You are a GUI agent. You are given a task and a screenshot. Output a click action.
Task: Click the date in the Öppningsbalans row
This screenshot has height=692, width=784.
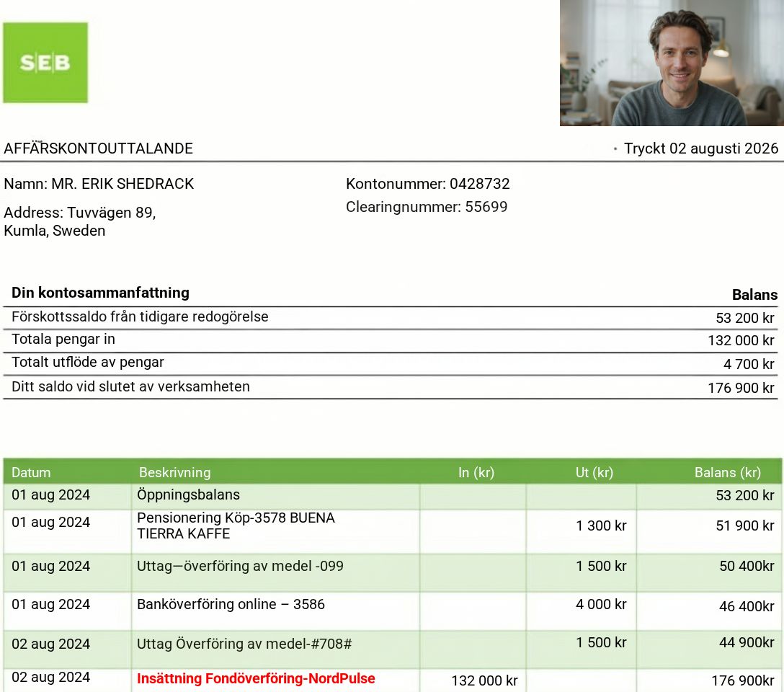click(x=51, y=495)
